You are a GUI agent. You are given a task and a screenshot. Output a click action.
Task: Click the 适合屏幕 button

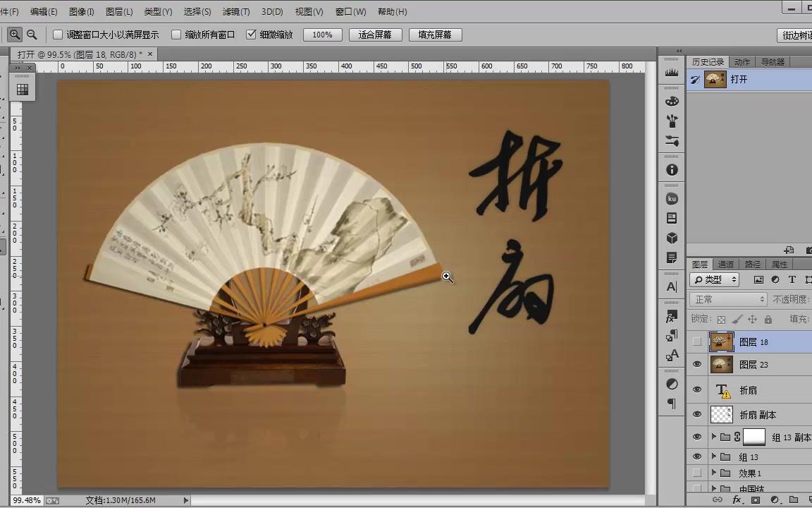point(375,34)
